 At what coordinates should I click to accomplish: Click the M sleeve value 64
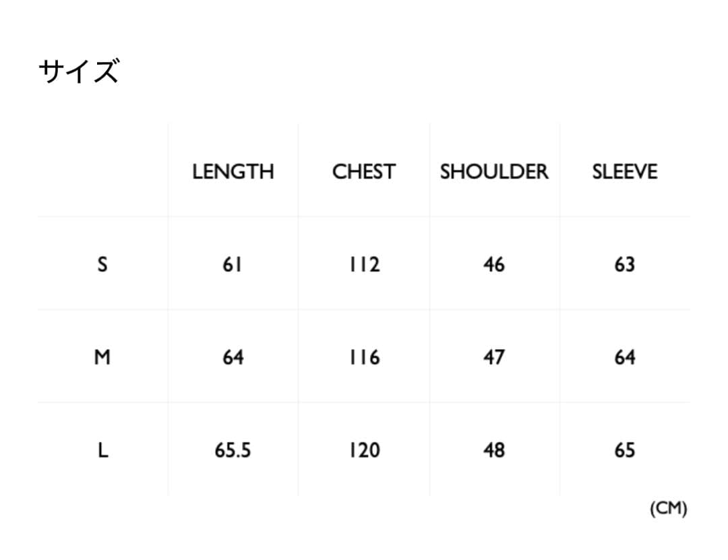point(624,357)
